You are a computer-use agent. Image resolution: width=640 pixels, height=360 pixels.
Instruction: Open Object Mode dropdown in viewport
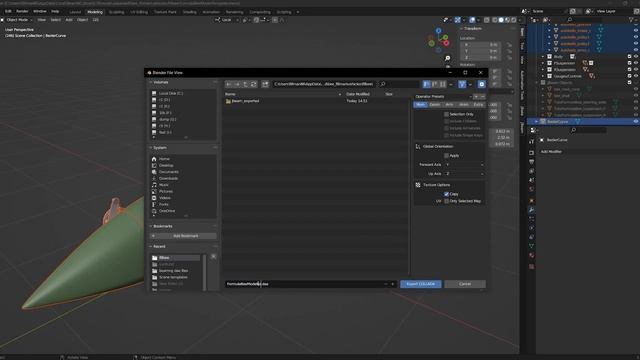[x=18, y=20]
